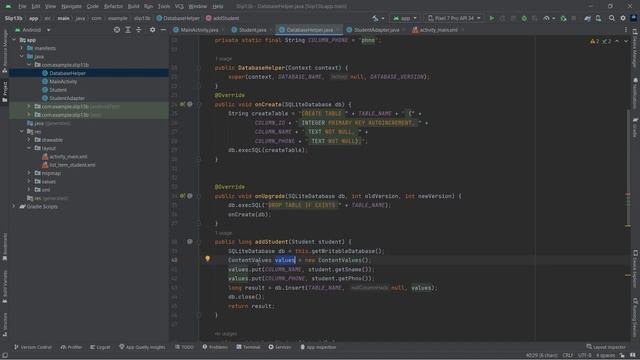Open IDE settings gear in top toolbar

[x=623, y=18]
